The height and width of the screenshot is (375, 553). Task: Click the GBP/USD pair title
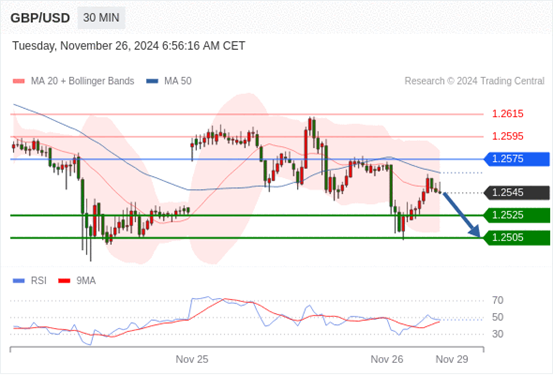coord(40,18)
